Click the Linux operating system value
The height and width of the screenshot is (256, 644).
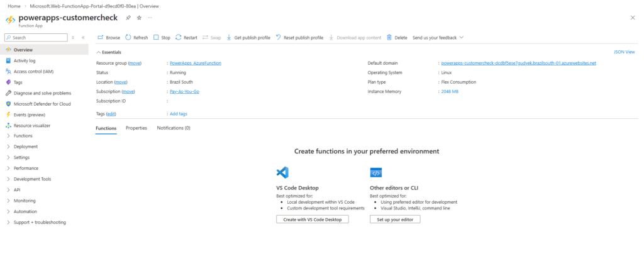pos(447,73)
